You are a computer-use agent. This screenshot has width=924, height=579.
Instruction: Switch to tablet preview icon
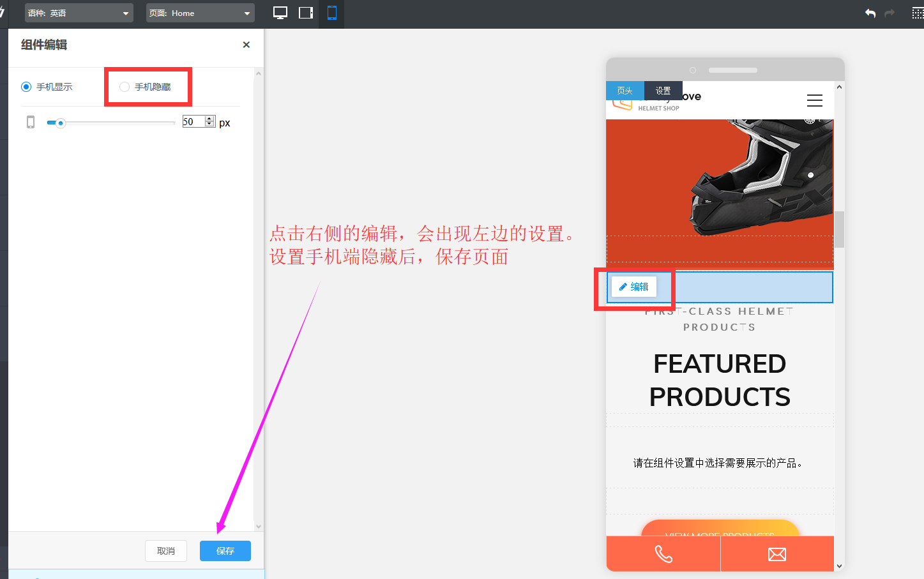tap(306, 13)
